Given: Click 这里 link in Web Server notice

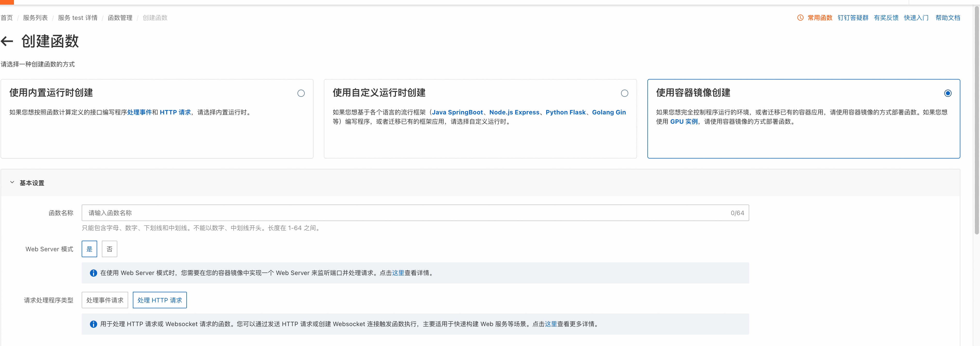Looking at the screenshot, I should (398, 273).
